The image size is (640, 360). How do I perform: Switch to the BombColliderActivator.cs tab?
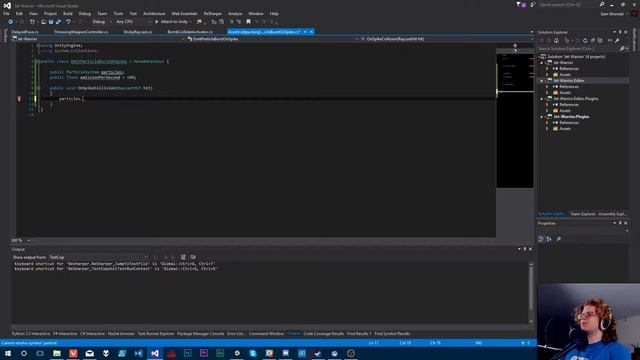tap(190, 32)
